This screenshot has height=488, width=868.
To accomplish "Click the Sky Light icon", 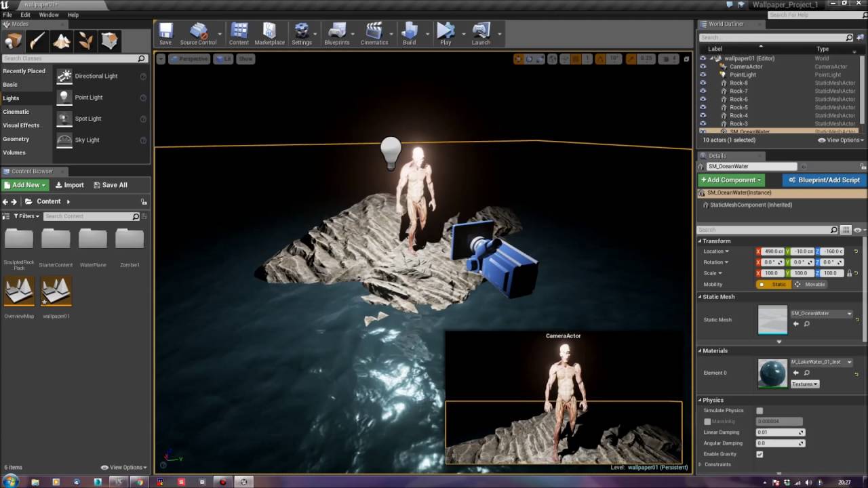I will [x=64, y=140].
